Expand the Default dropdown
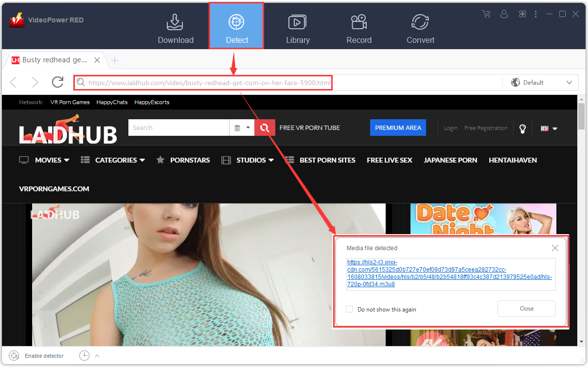 tap(569, 83)
